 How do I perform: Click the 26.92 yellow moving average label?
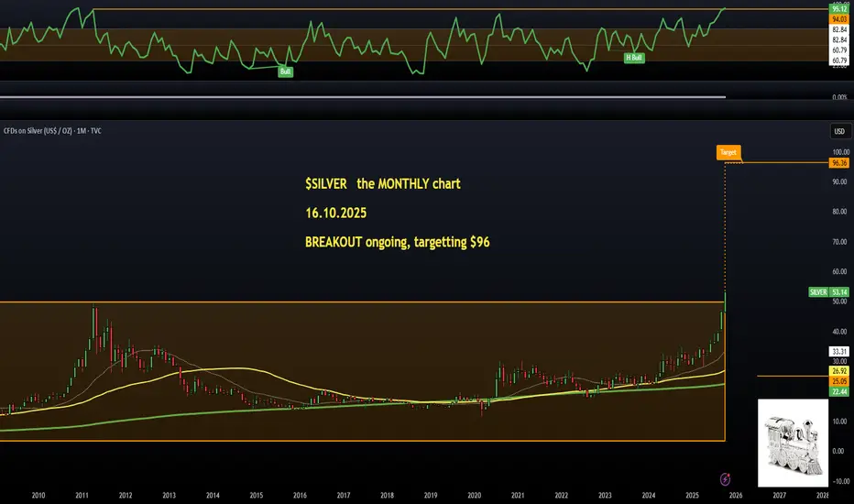click(x=838, y=371)
